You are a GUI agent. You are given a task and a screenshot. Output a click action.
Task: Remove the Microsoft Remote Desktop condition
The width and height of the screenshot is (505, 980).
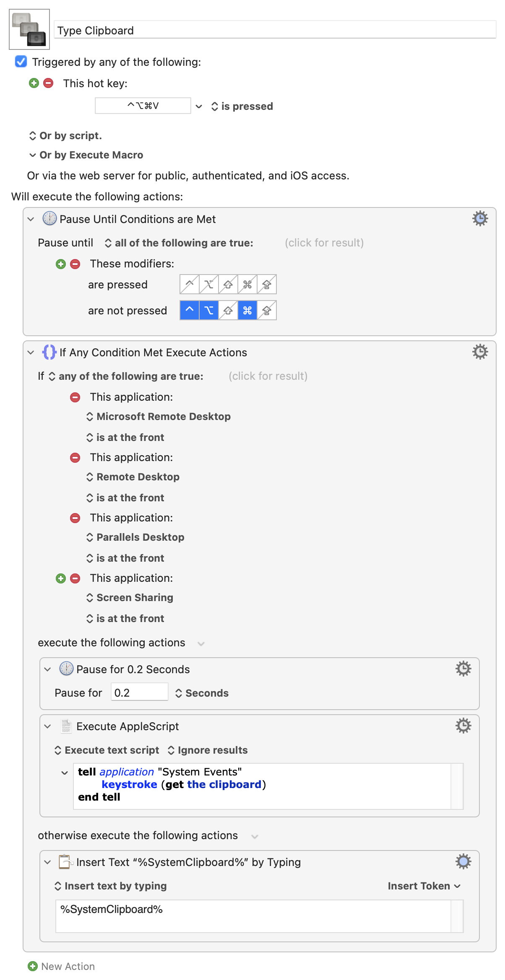coord(75,397)
